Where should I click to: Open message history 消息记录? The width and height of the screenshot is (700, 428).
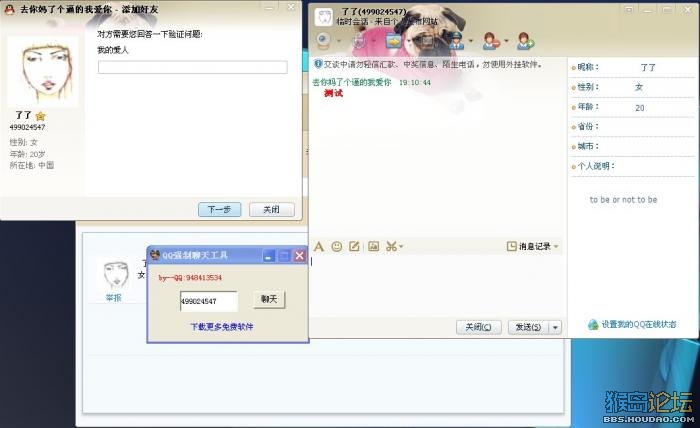point(529,246)
